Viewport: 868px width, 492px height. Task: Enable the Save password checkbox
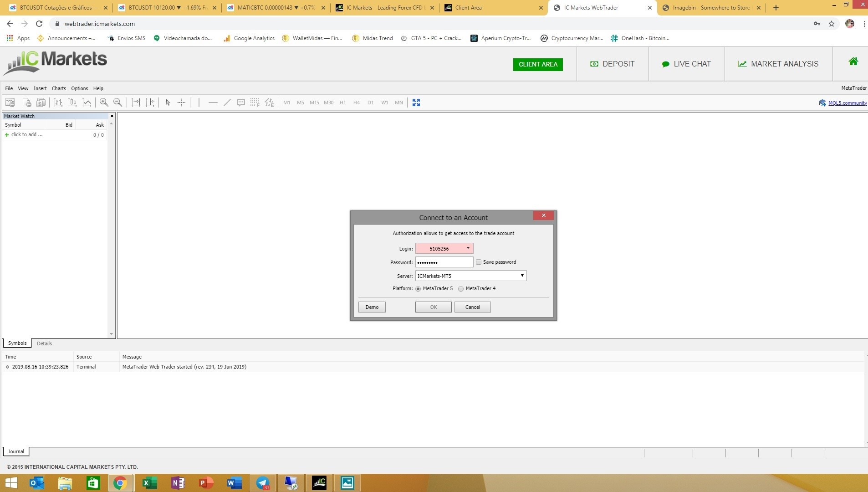479,262
